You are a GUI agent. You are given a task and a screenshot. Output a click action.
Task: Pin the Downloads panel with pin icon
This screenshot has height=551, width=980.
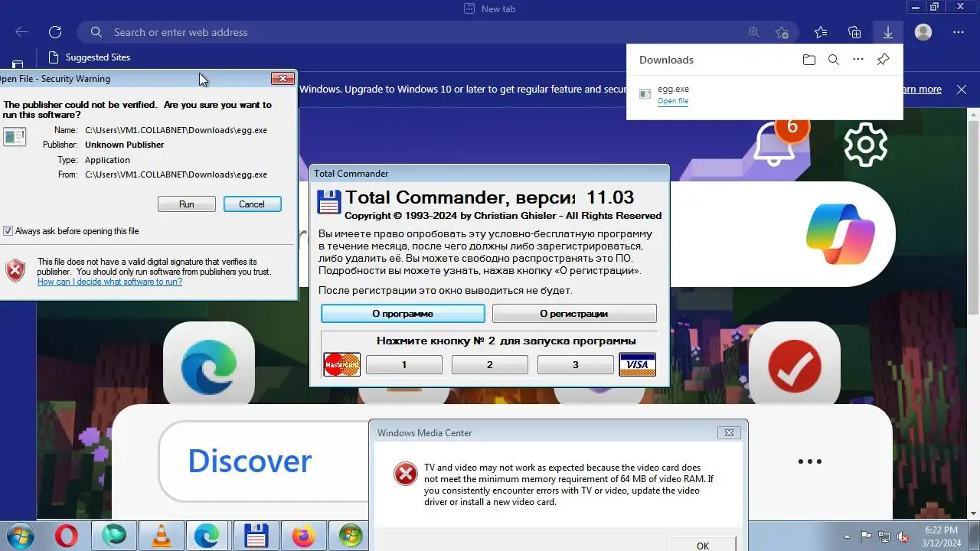point(883,60)
